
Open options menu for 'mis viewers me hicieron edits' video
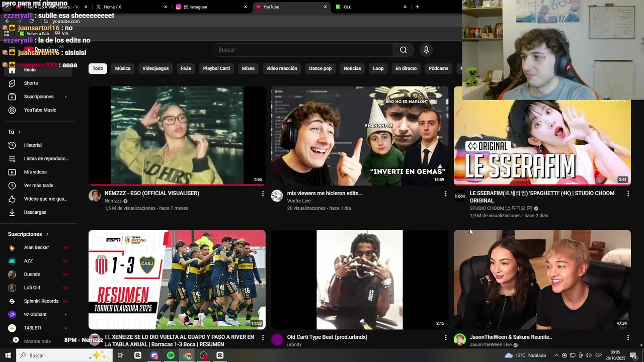tap(445, 194)
